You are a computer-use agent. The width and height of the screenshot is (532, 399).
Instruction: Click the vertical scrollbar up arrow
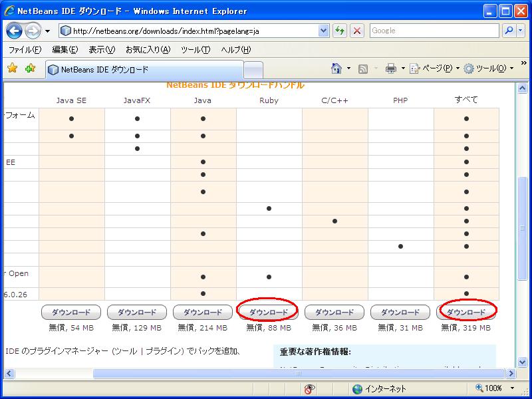(522, 88)
